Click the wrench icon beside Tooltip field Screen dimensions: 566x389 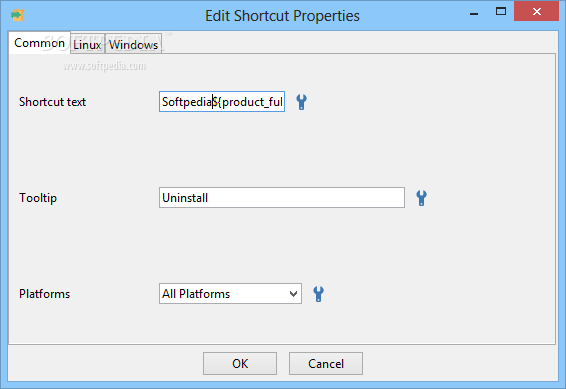(421, 198)
